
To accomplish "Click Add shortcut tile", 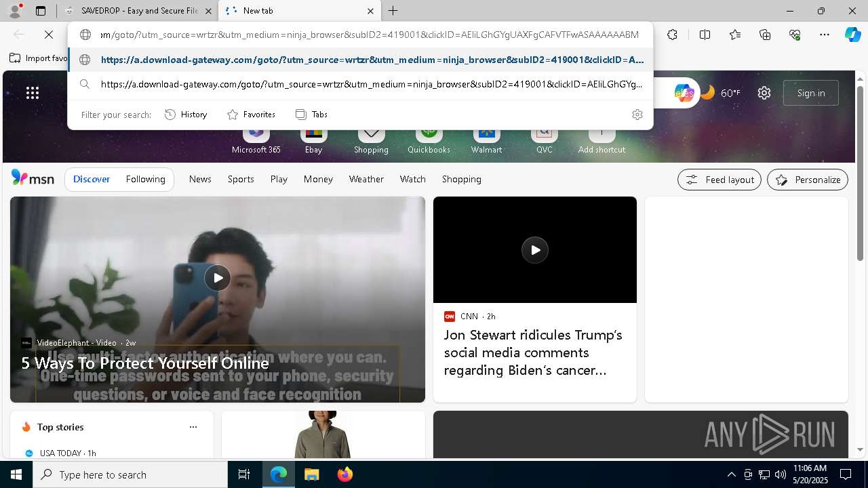I will (601, 140).
